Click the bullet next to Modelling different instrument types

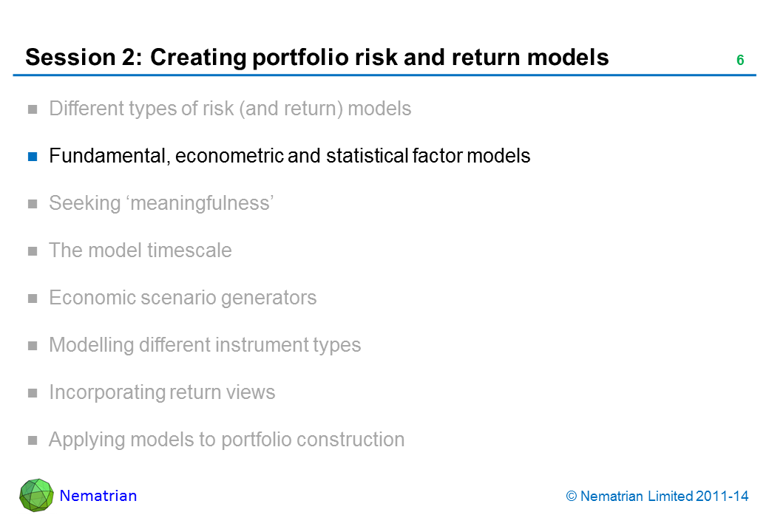click(33, 346)
